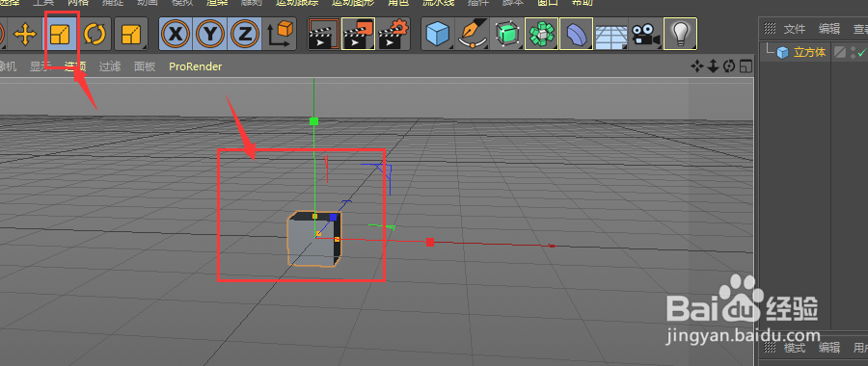
Task: Add a cube primitive object
Action: pyautogui.click(x=437, y=35)
